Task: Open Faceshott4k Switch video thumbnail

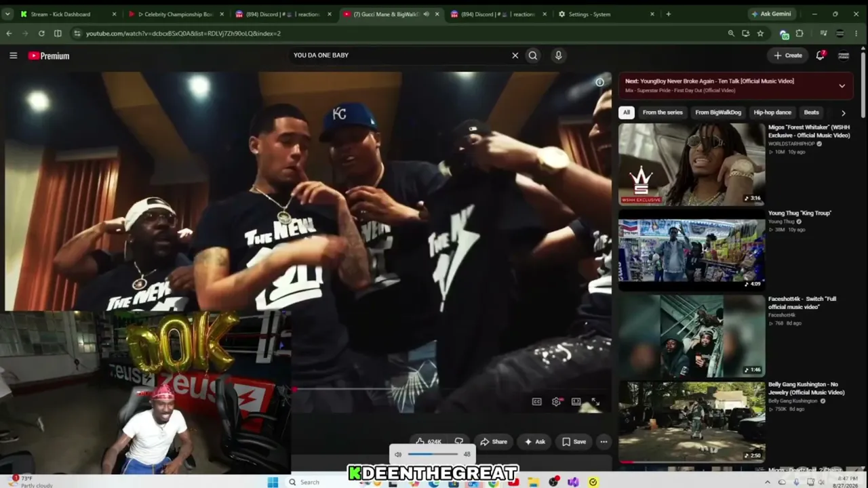Action: click(692, 335)
